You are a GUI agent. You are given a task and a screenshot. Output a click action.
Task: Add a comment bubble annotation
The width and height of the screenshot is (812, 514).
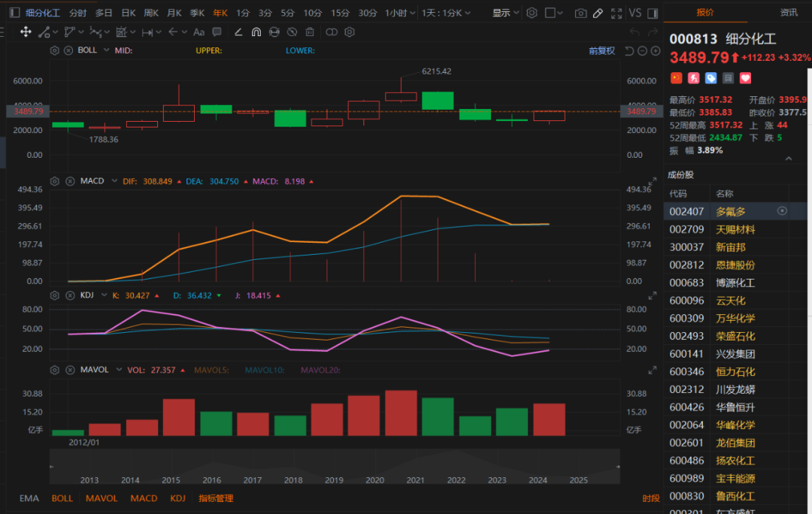pos(217,32)
